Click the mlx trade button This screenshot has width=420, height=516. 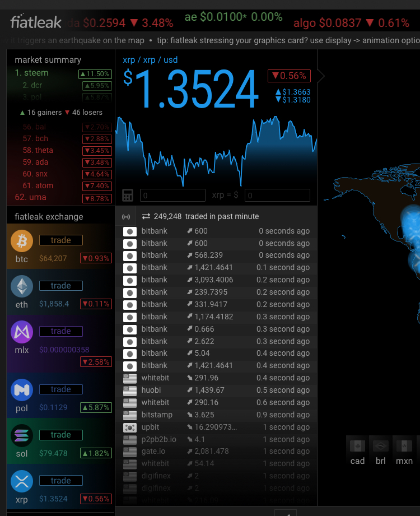(61, 331)
